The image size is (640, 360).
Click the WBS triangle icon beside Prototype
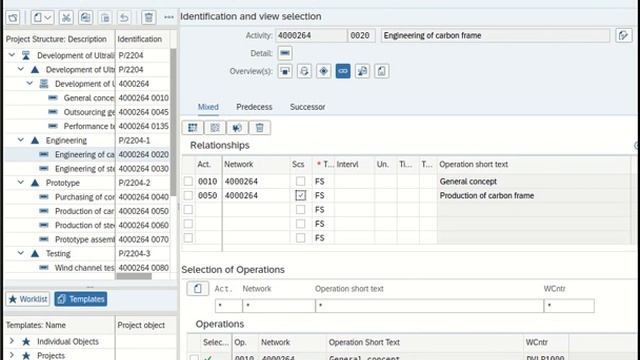pyautogui.click(x=35, y=183)
